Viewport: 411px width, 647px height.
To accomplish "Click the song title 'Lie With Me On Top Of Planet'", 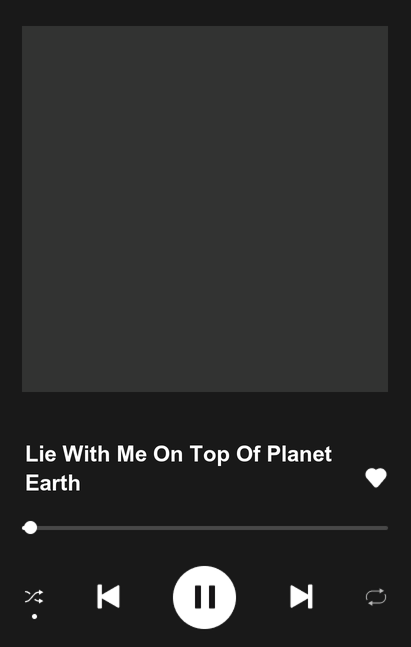I will pos(179,454).
